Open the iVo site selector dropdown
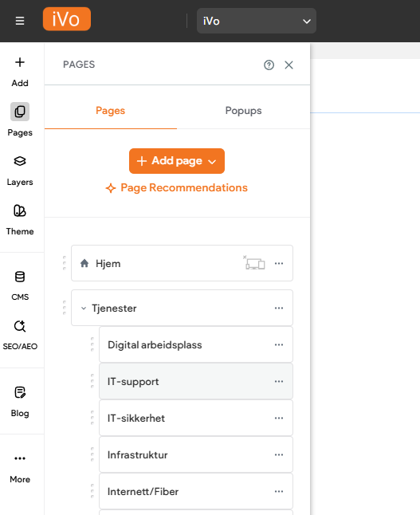The image size is (420, 515). [257, 21]
